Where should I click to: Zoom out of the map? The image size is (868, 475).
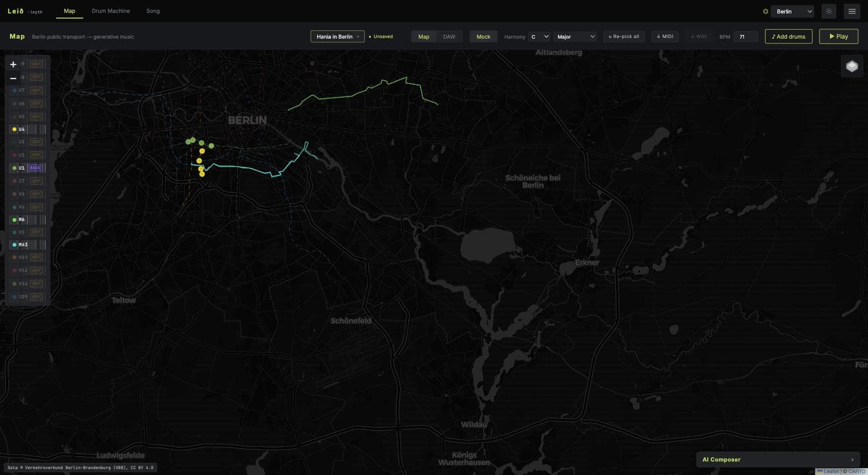[13, 78]
